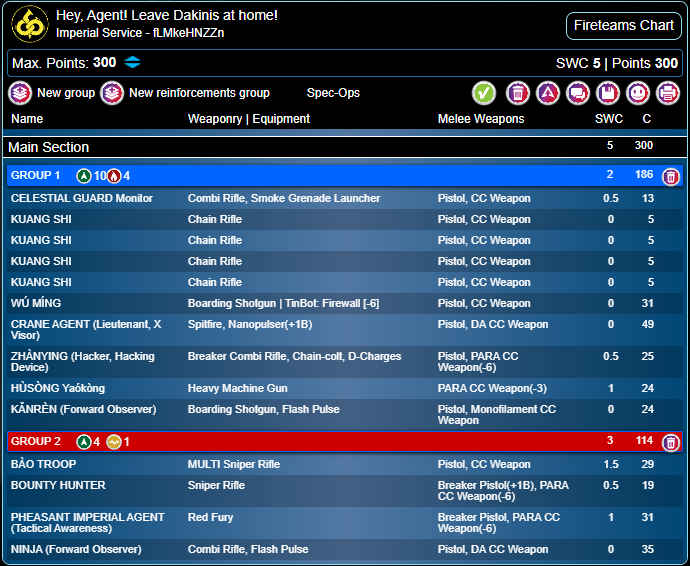Click the SWC column header
This screenshot has width=690, height=566.
[x=609, y=119]
